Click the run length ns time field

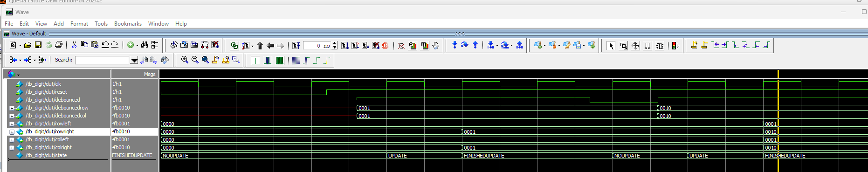point(317,46)
